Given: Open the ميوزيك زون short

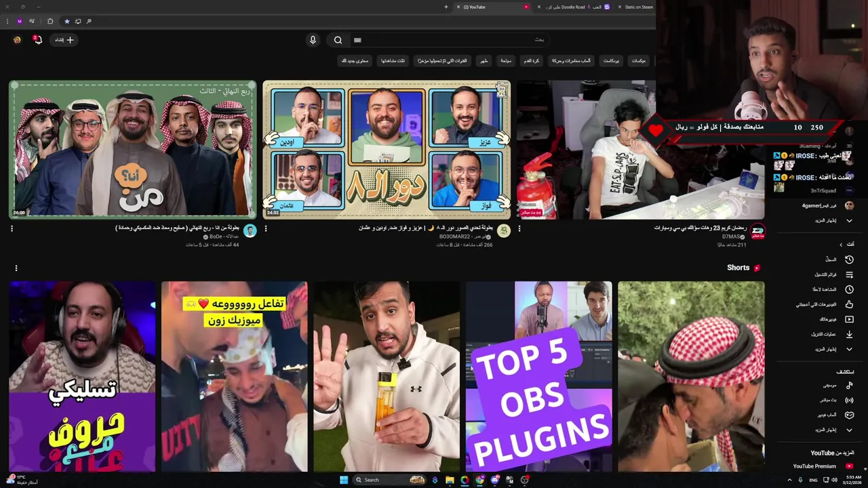Looking at the screenshot, I should coord(235,376).
